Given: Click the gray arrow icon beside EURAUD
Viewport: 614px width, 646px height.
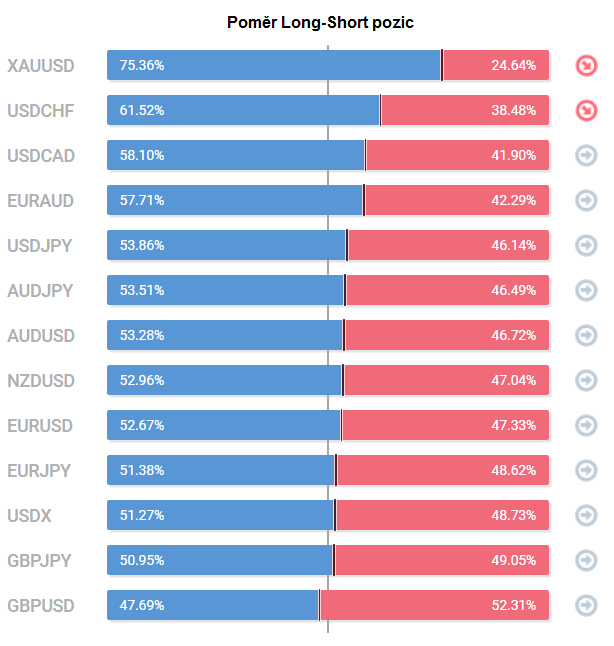Looking at the screenshot, I should [x=586, y=200].
